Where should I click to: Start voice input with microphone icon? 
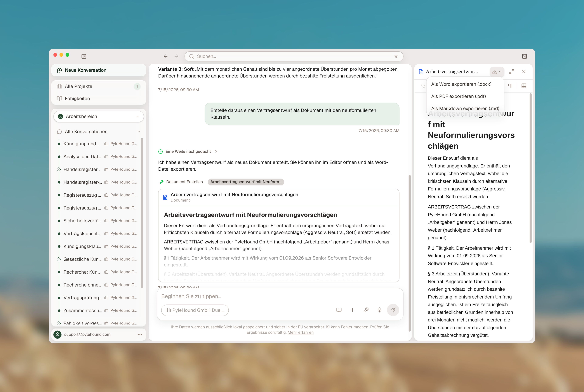(x=379, y=310)
